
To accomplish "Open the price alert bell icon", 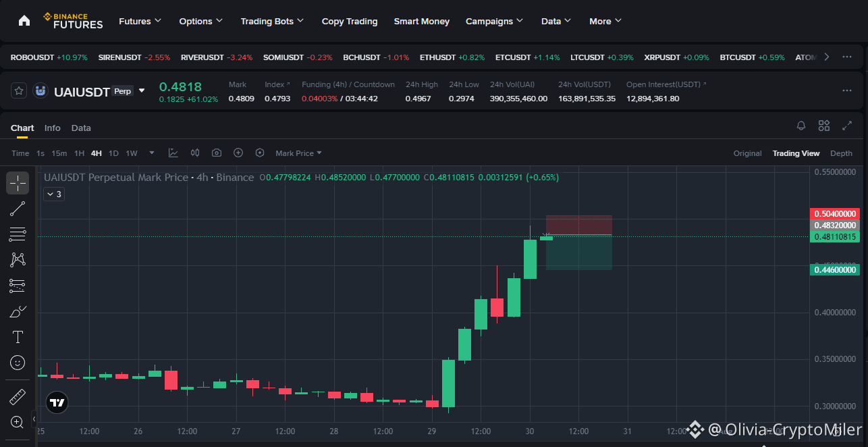I will tap(801, 126).
